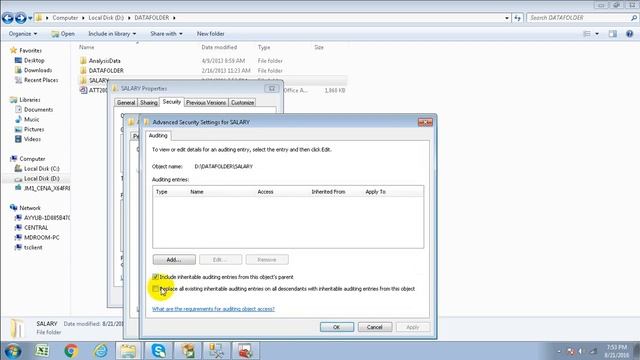The image size is (640, 360).
Task: Open Downloads in Favorites
Action: point(38,70)
